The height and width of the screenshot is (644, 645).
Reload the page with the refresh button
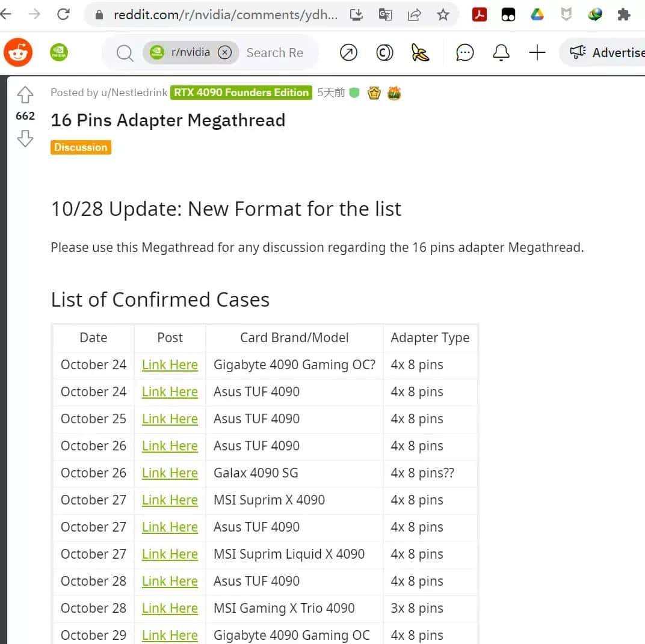63,14
